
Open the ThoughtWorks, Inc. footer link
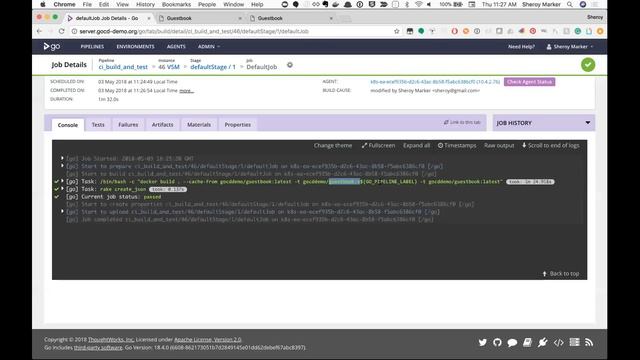click(111, 340)
